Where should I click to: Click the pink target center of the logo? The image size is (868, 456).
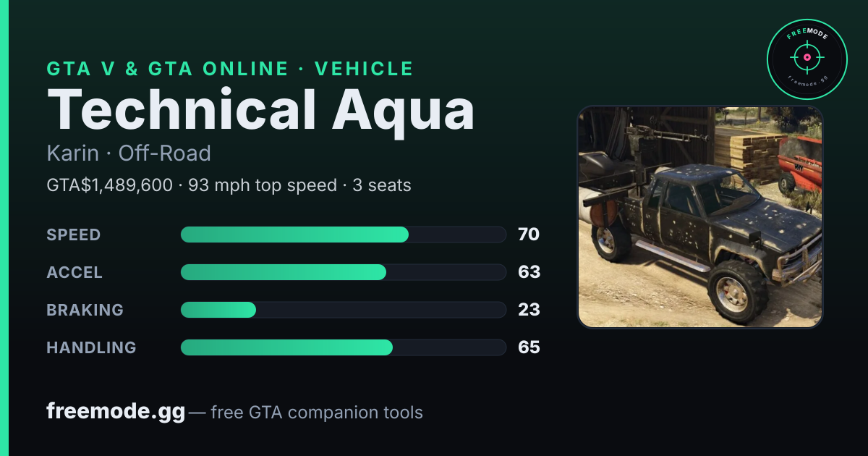807,57
